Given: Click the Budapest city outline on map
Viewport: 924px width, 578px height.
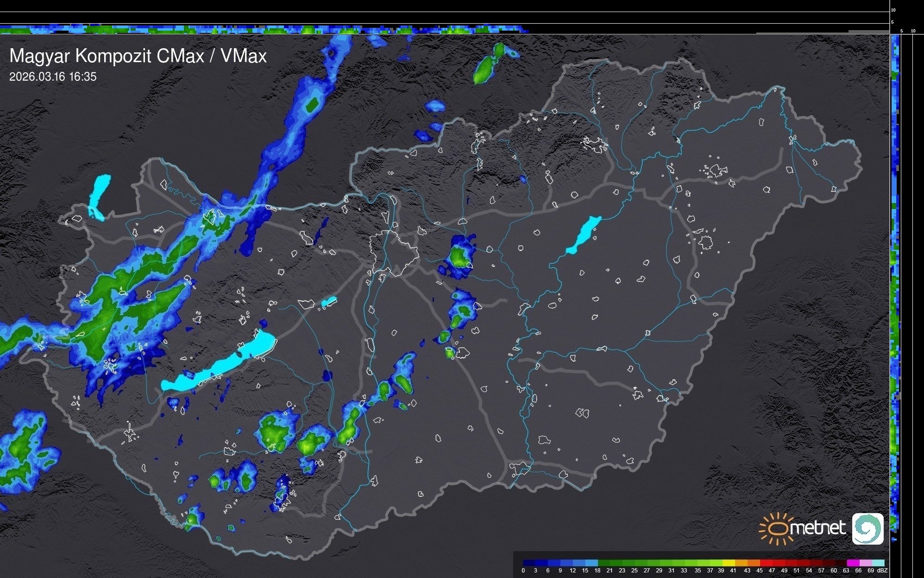Looking at the screenshot, I should 394,253.
